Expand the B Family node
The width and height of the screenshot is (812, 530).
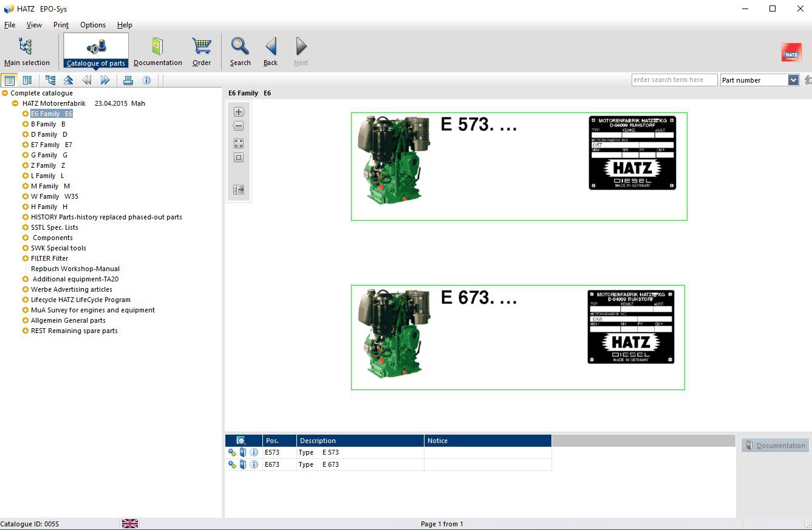(26, 124)
